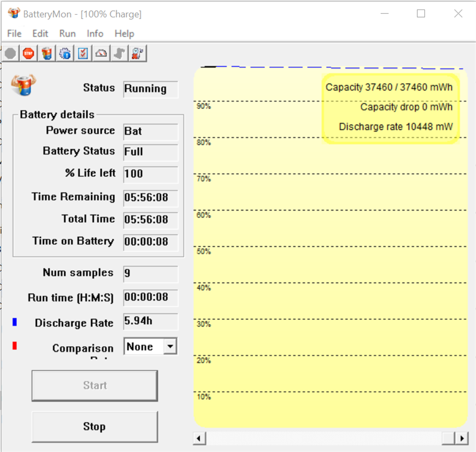Click the 20% graph axis label

coord(203,360)
